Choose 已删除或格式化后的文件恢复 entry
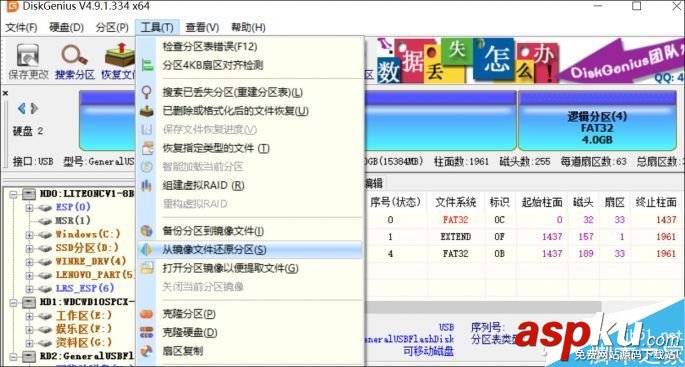 coord(250,111)
